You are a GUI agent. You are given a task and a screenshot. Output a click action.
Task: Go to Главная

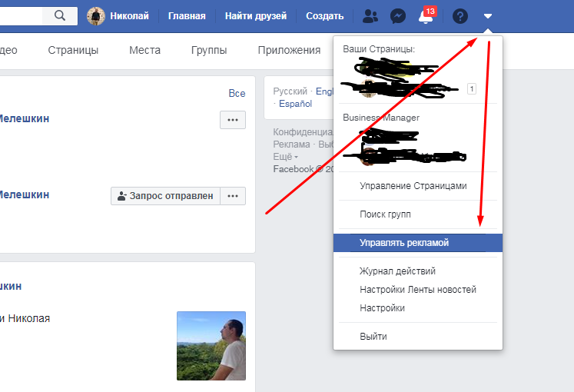point(187,16)
